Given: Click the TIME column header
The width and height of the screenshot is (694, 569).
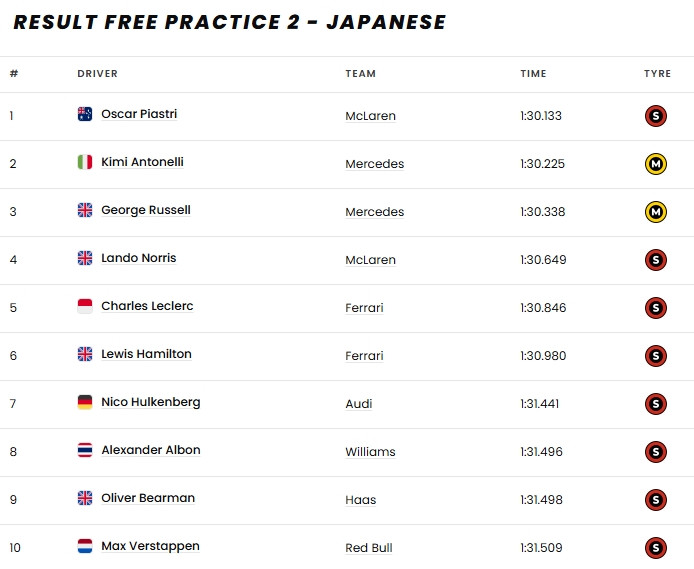Looking at the screenshot, I should point(533,74).
